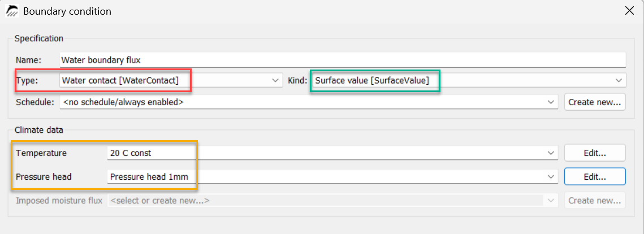Click the application icon in the title bar
The height and width of the screenshot is (234, 644).
pos(12,11)
